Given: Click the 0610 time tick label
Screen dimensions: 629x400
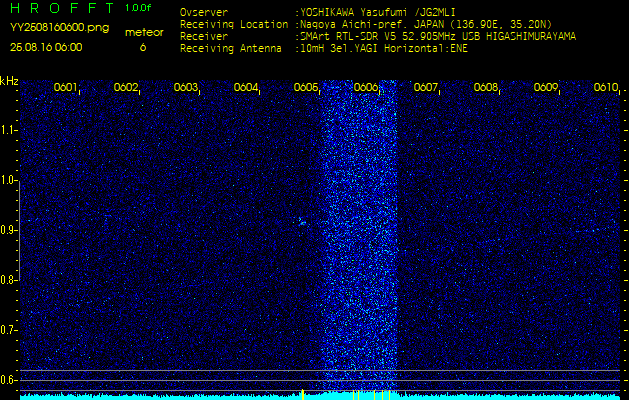Looking at the screenshot, I should click(605, 87).
